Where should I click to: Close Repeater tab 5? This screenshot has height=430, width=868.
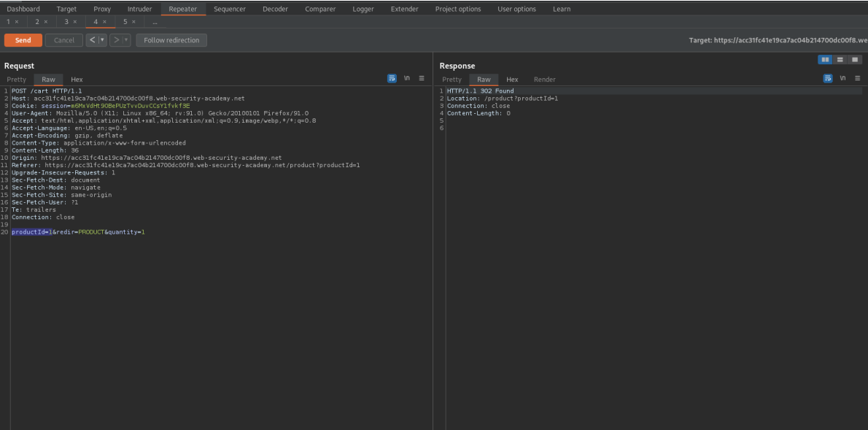click(x=133, y=22)
